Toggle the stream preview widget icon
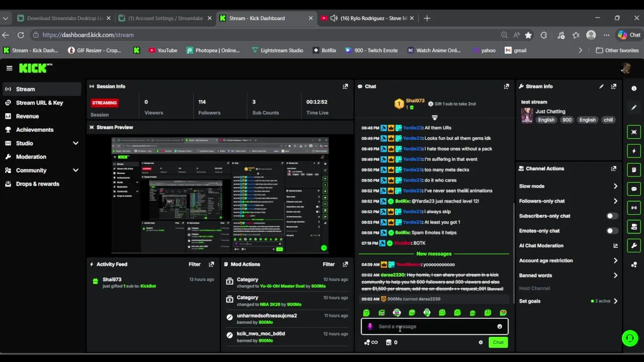Image resolution: width=644 pixels, height=362 pixels. (x=634, y=132)
